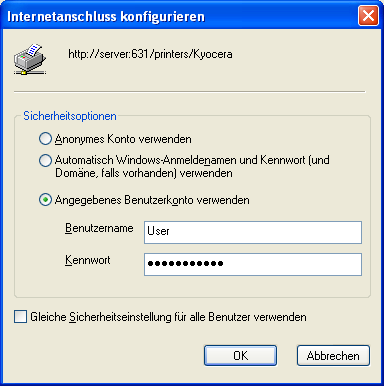Choose automatic Windows-Anmeldenamen und Kennwort radio button
The height and width of the screenshot is (386, 384).
45,160
